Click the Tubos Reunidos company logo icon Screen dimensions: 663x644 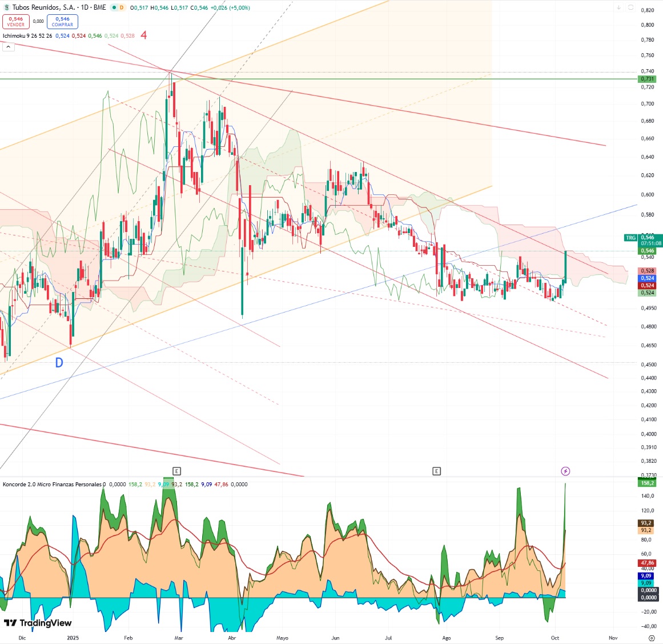[6, 7]
